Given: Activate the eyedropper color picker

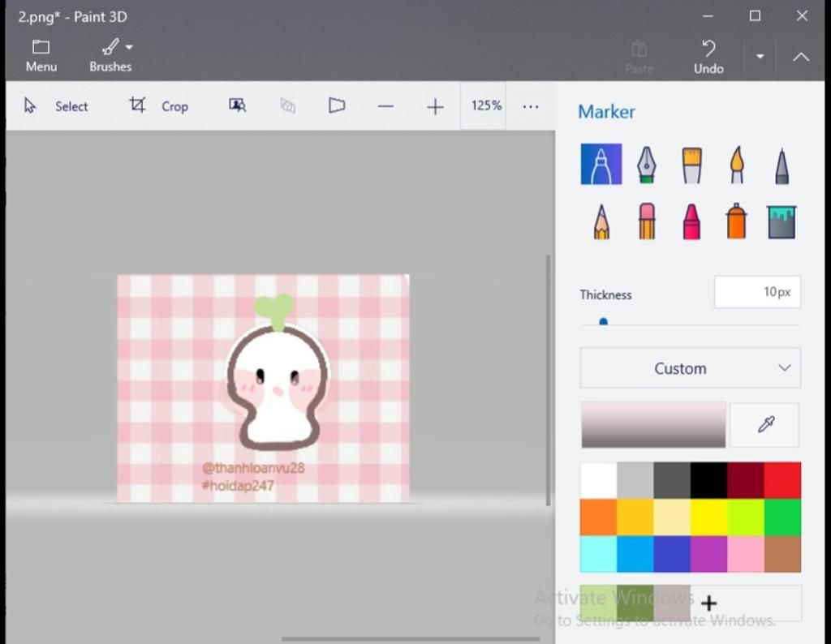Looking at the screenshot, I should [x=764, y=425].
